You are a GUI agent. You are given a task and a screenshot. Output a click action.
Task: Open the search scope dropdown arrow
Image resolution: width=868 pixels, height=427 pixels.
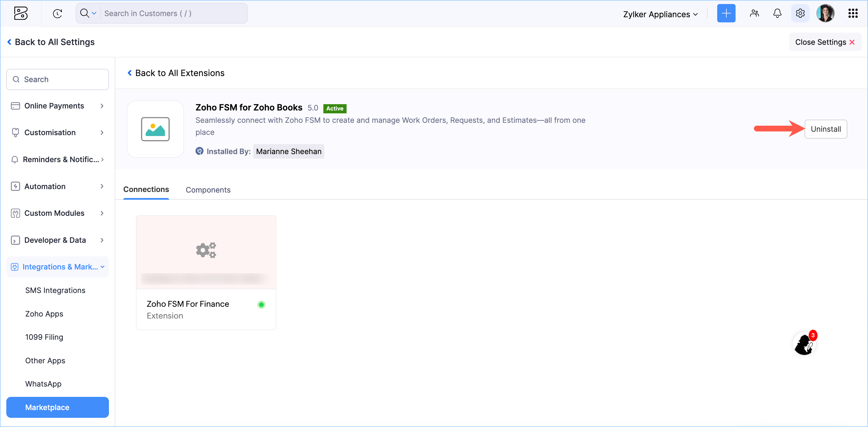coord(94,13)
